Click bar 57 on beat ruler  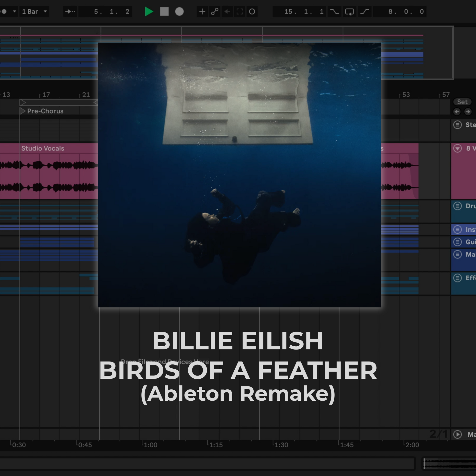(446, 95)
